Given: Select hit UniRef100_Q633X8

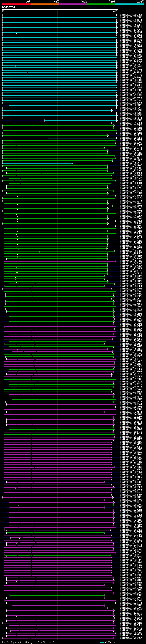Looking at the screenshot, I should pos(131,457).
